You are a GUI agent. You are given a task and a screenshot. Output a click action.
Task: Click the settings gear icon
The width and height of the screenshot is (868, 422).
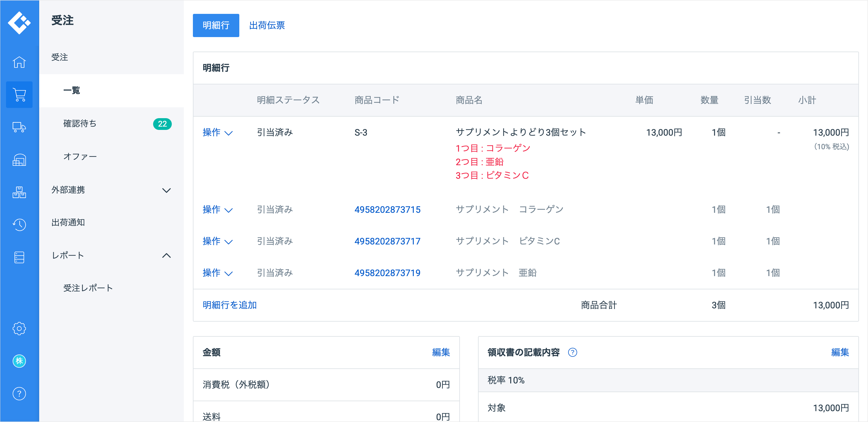(19, 328)
